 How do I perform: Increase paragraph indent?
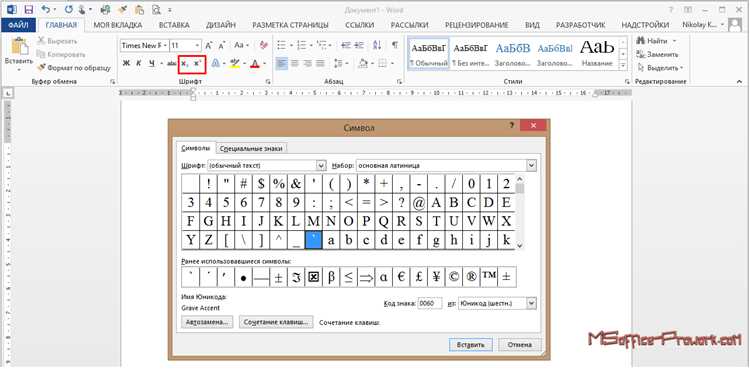point(359,45)
